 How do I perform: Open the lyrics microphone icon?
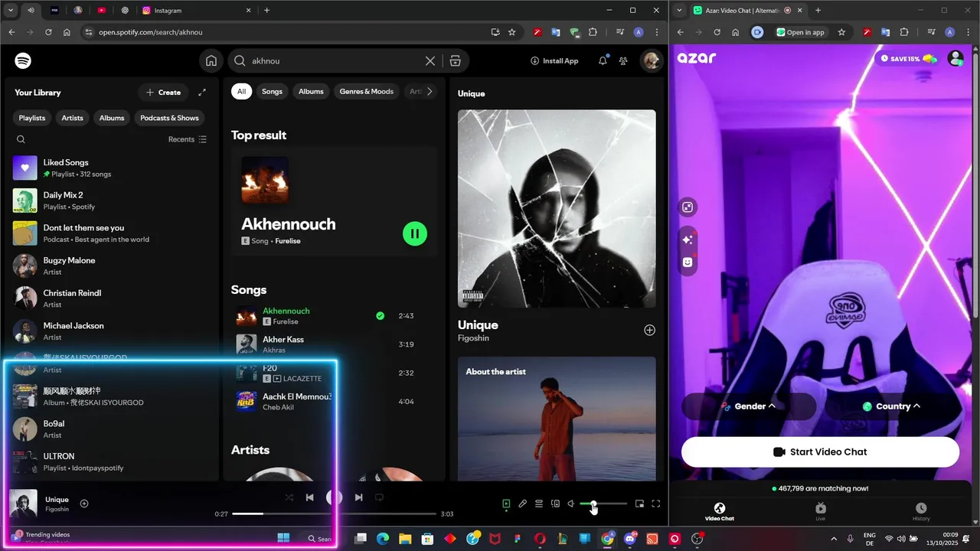[x=522, y=504]
